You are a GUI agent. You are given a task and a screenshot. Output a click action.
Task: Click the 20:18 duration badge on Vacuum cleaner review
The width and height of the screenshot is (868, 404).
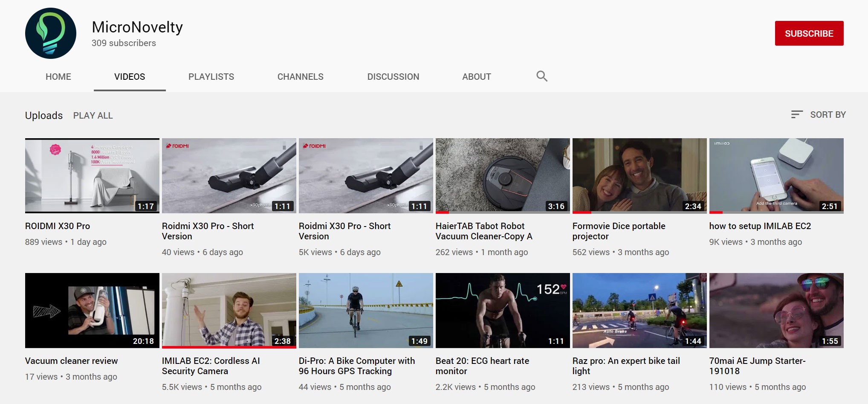143,341
